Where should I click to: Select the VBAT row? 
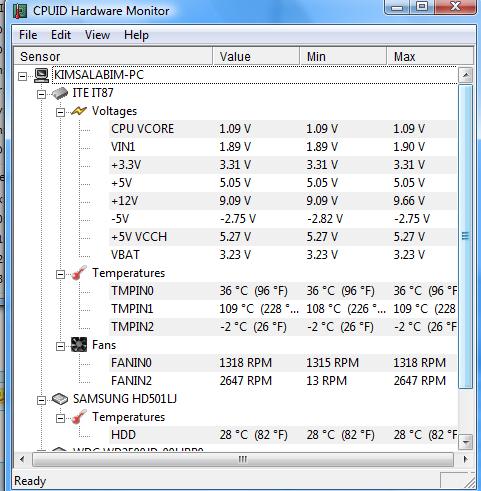pyautogui.click(x=283, y=255)
